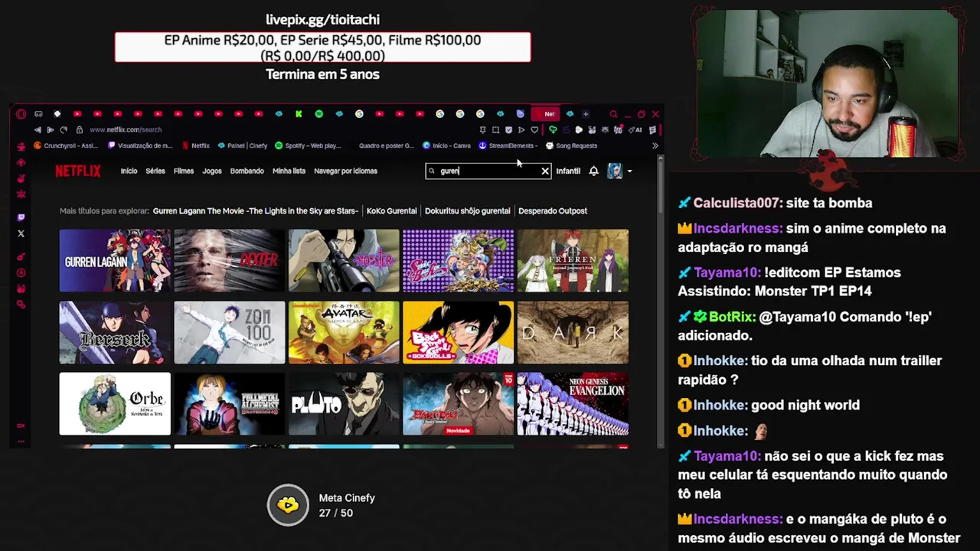Expand the profile dropdown arrow
This screenshot has width=980, height=551.
[x=629, y=171]
